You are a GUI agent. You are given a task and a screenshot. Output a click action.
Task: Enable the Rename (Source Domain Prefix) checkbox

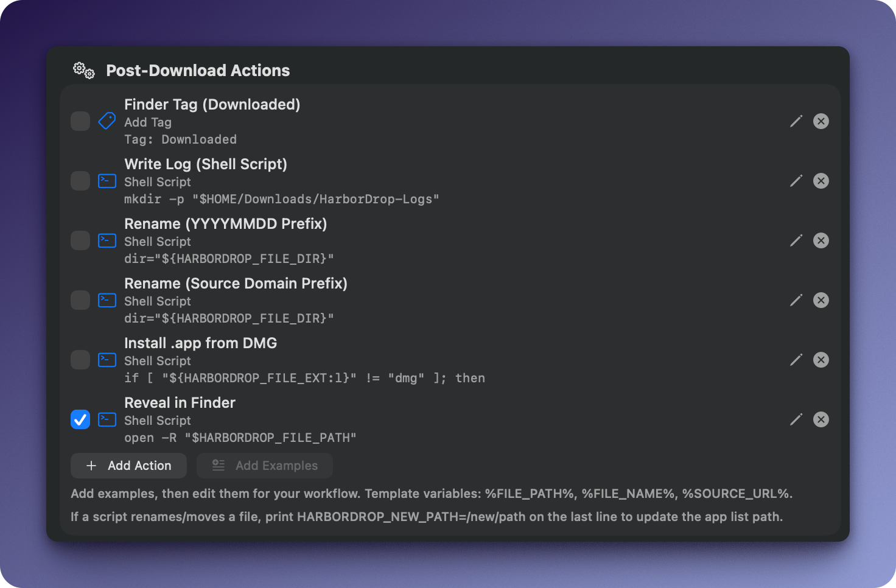(80, 300)
